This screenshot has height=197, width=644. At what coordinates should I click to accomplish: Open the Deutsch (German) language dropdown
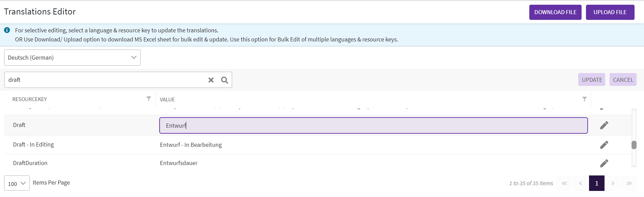[x=72, y=58]
